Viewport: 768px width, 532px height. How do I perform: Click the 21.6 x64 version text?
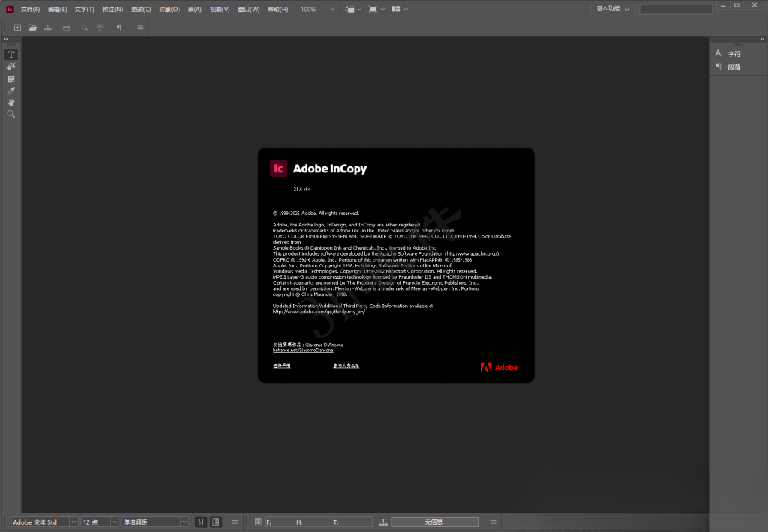[302, 189]
